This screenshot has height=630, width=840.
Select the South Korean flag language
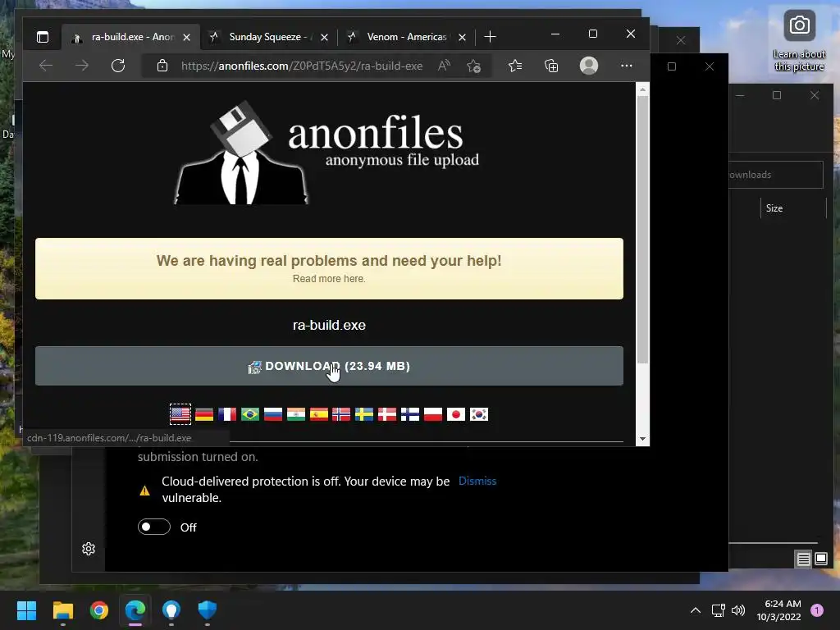pyautogui.click(x=479, y=414)
